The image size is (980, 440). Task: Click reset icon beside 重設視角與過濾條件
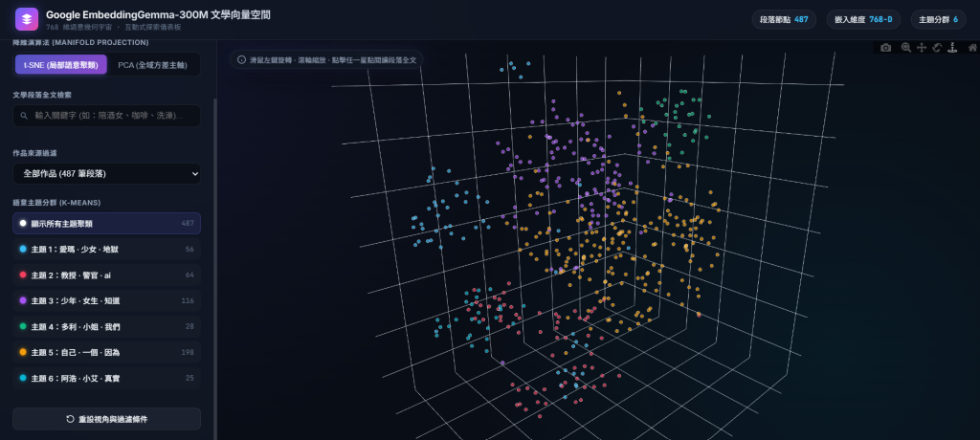[70, 419]
